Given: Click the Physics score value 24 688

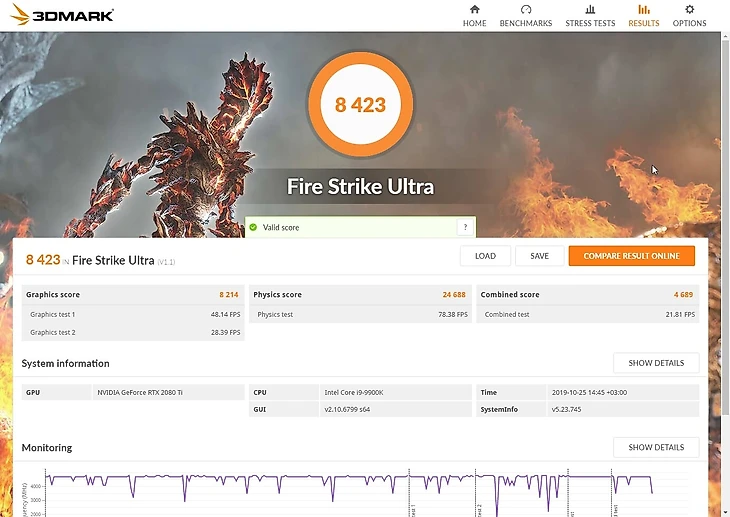Looking at the screenshot, I should point(454,295).
